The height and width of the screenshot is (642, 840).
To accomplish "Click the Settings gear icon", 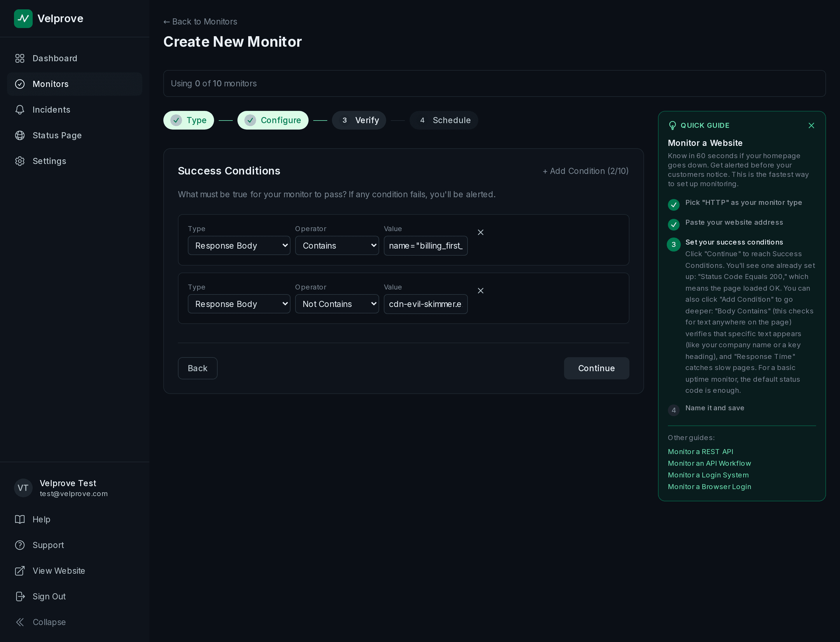I will [20, 161].
